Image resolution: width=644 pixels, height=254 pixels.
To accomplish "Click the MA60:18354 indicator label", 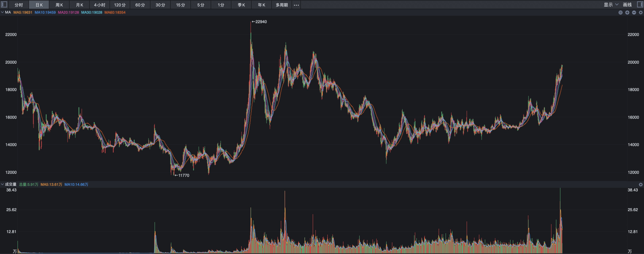I will (x=115, y=12).
